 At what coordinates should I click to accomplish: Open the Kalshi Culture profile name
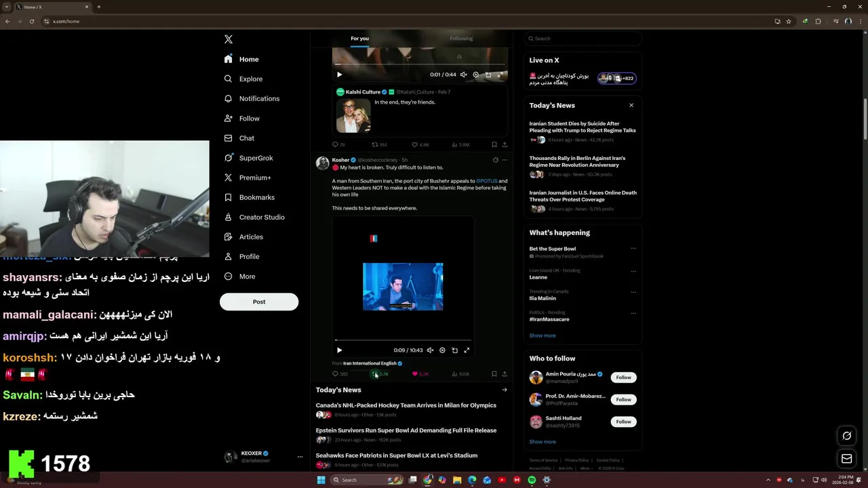click(363, 91)
